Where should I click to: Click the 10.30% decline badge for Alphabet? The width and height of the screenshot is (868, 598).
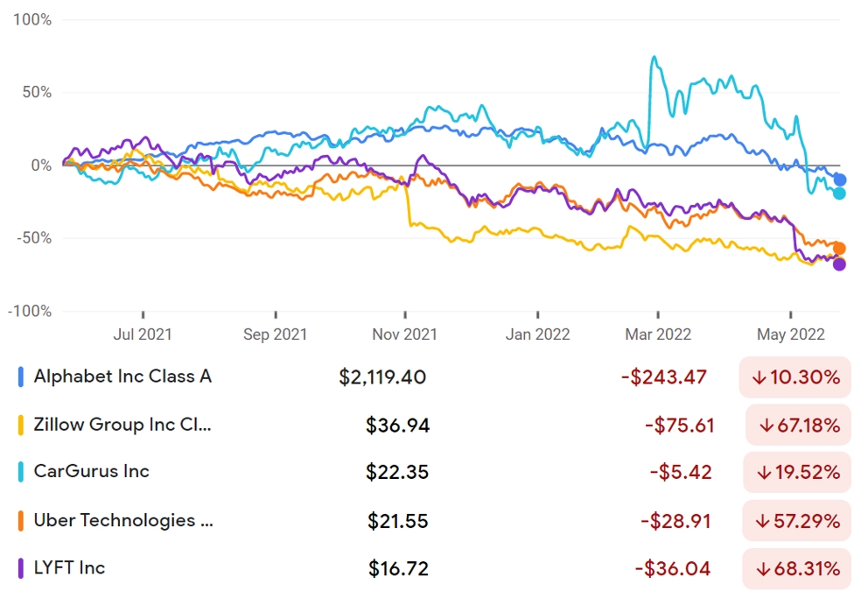click(794, 377)
